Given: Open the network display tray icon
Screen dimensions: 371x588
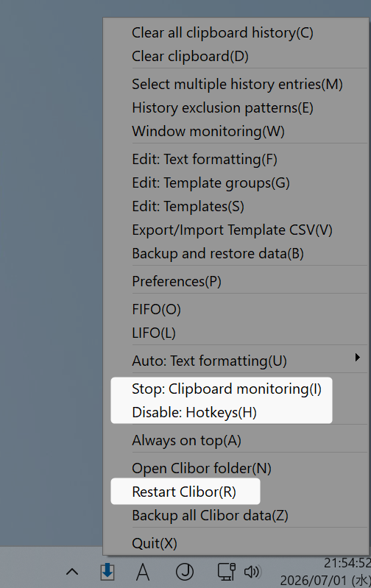Looking at the screenshot, I should (227, 572).
